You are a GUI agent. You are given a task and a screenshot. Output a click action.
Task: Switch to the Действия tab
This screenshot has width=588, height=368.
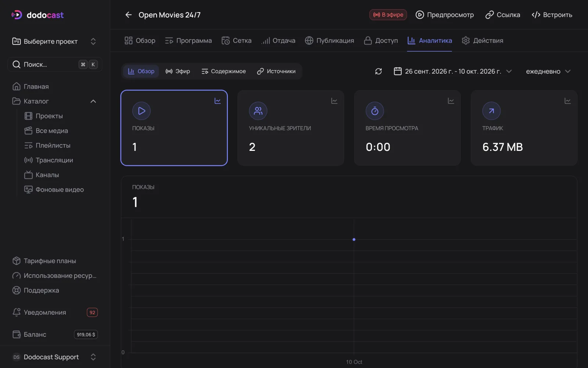click(483, 40)
